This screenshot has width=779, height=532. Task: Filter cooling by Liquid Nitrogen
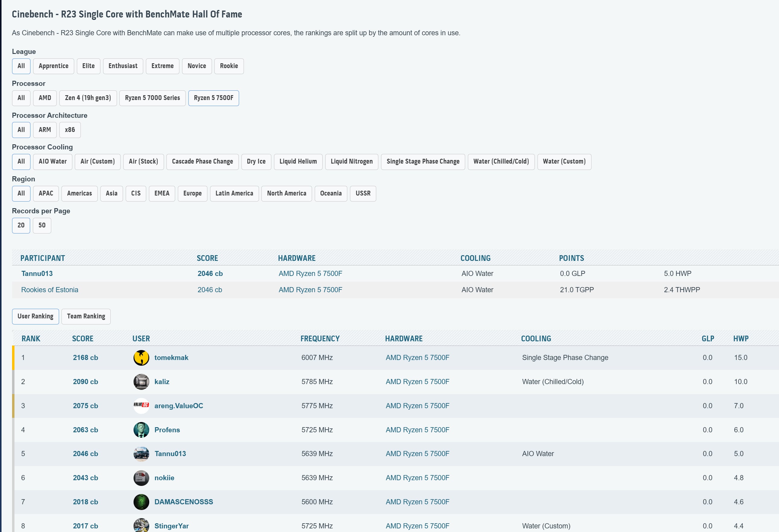[352, 161]
